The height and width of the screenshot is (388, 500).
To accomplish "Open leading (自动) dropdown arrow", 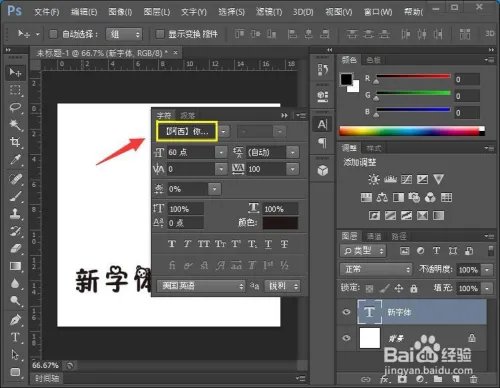I will coord(293,153).
